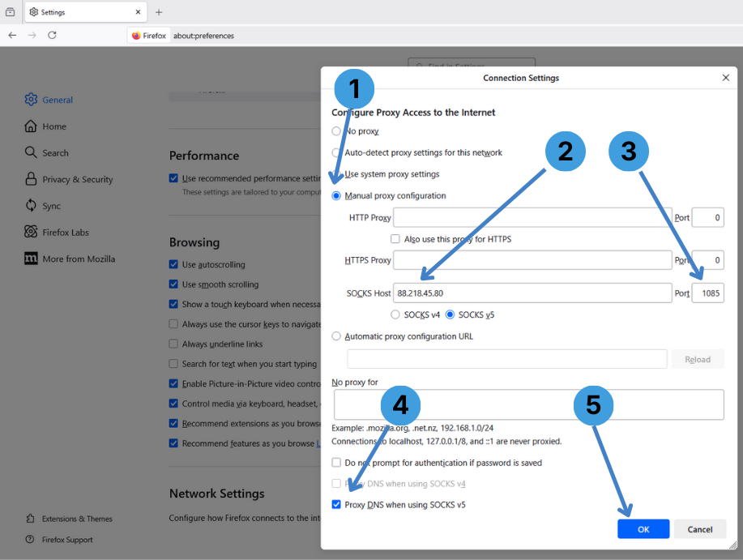Screen dimensions: 743x560
Task: Open Extensions & Themes link
Action: click(70, 519)
